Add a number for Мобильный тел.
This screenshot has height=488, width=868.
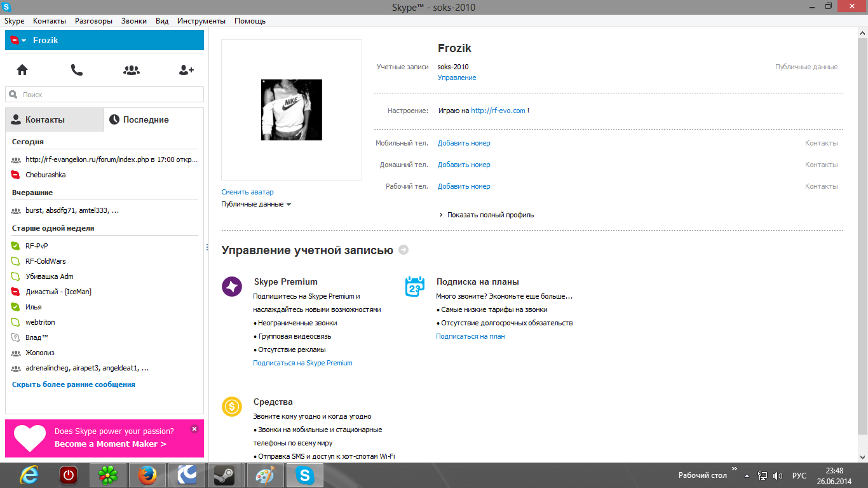click(x=464, y=143)
